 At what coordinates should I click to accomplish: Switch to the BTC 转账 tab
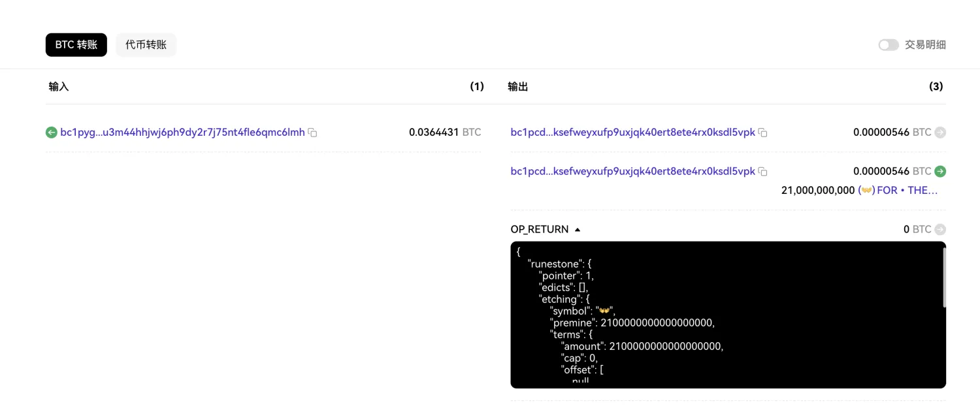76,45
